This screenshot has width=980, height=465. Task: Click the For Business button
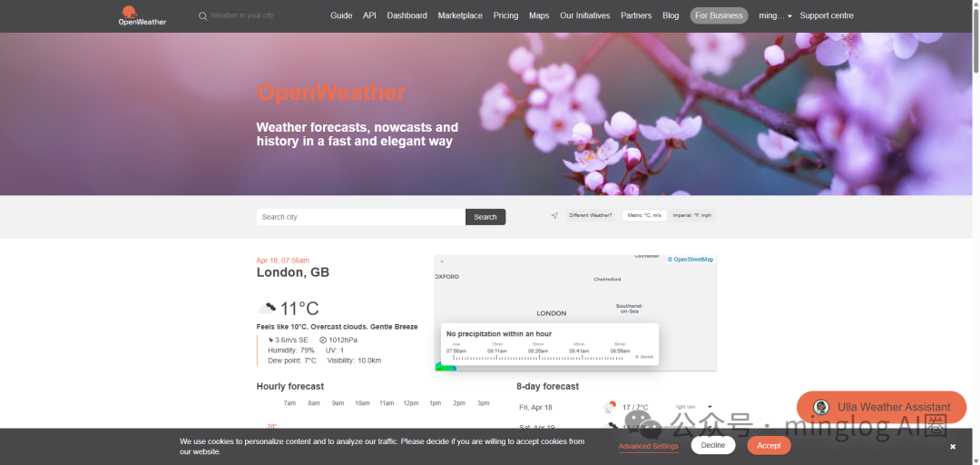pyautogui.click(x=719, y=15)
